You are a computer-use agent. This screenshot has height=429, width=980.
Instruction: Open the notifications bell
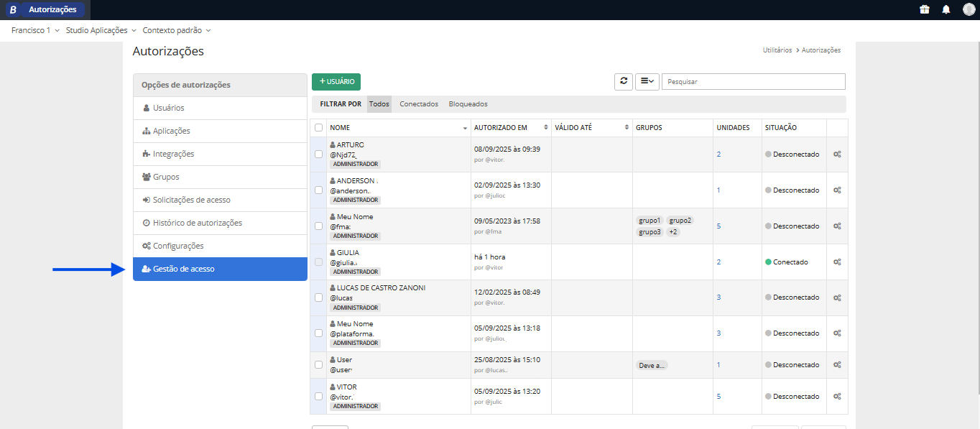click(x=946, y=9)
